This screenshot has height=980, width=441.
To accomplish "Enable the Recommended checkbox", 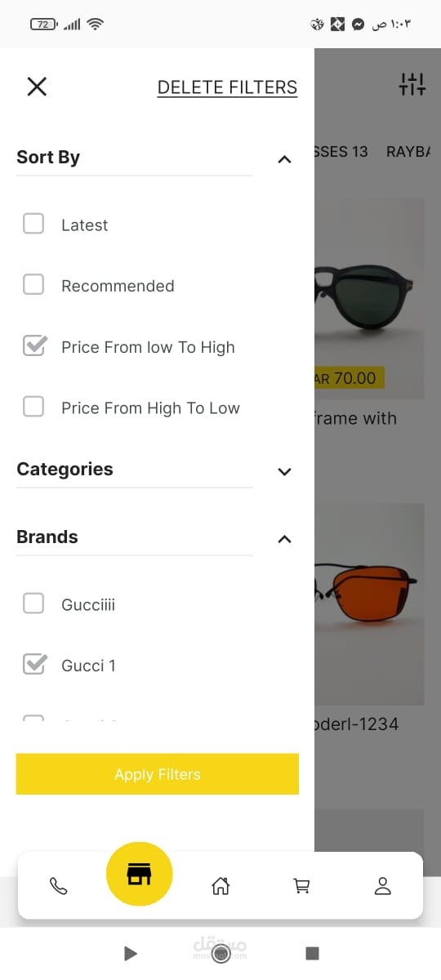I will tap(33, 285).
